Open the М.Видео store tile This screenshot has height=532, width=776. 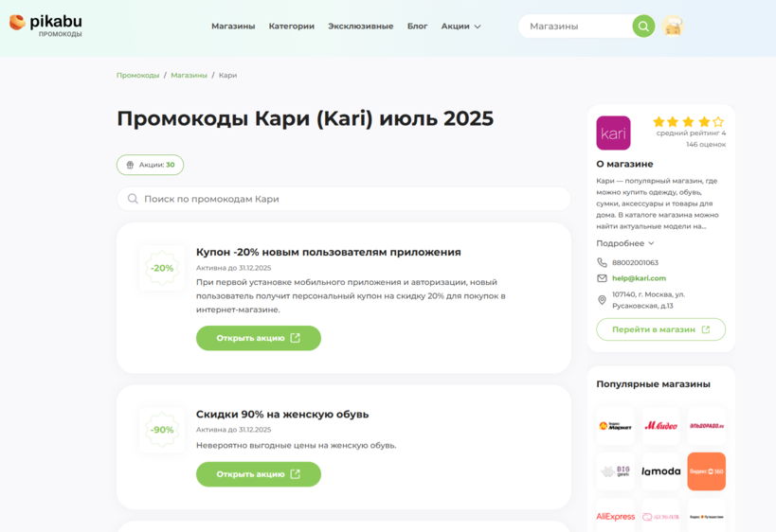[x=660, y=426]
